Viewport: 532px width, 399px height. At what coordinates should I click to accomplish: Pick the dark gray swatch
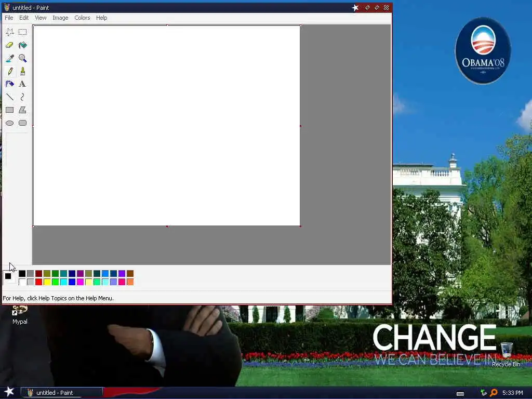point(30,273)
